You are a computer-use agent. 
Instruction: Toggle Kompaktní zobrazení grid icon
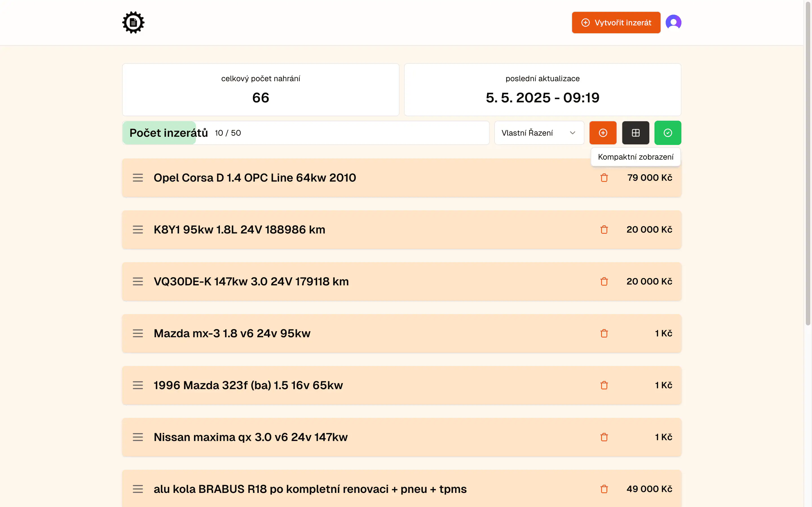pos(635,133)
